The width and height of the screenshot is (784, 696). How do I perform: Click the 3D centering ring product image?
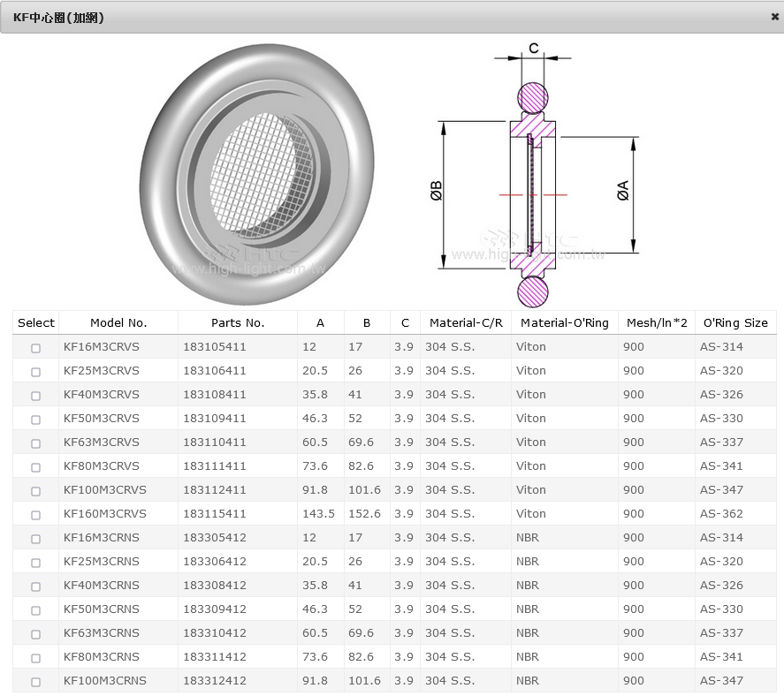252,174
